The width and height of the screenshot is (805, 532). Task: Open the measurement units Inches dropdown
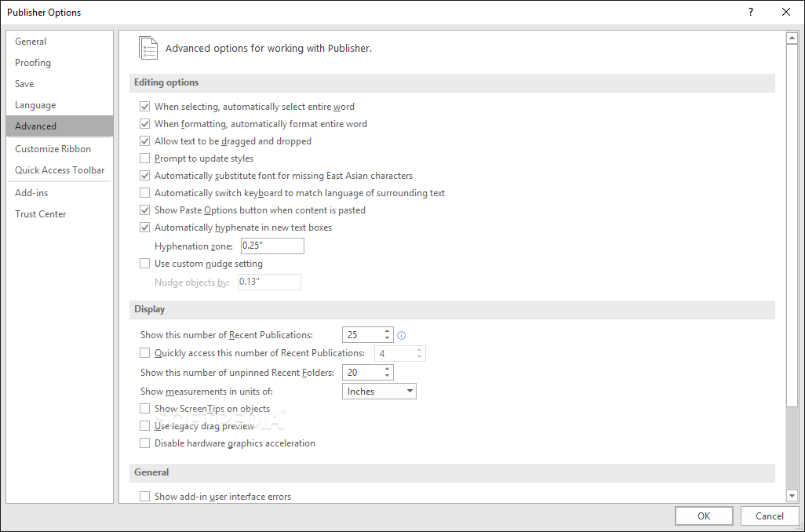[x=379, y=392]
